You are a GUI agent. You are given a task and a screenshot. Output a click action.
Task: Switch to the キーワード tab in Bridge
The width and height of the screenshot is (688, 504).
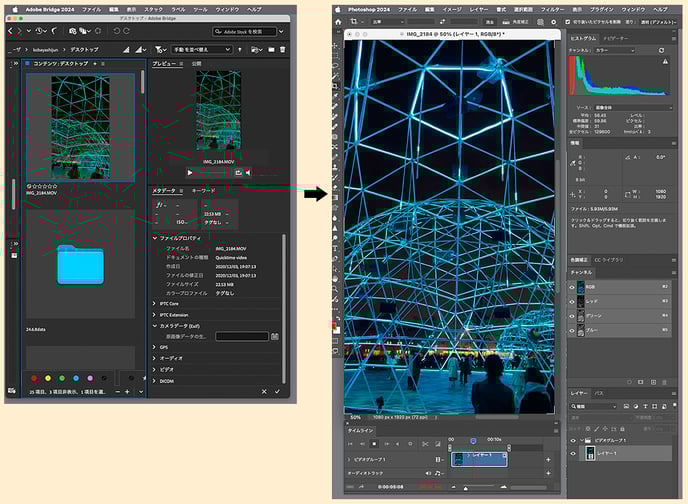[x=203, y=190]
